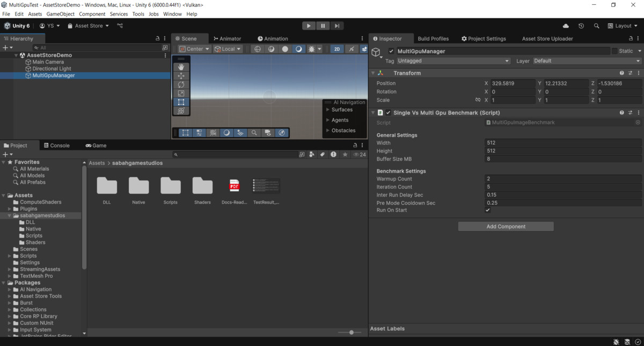Screen dimensions: 644x346
Task: Disable the Single Vs Multi Gpu Benchmark script
Action: pyautogui.click(x=388, y=113)
